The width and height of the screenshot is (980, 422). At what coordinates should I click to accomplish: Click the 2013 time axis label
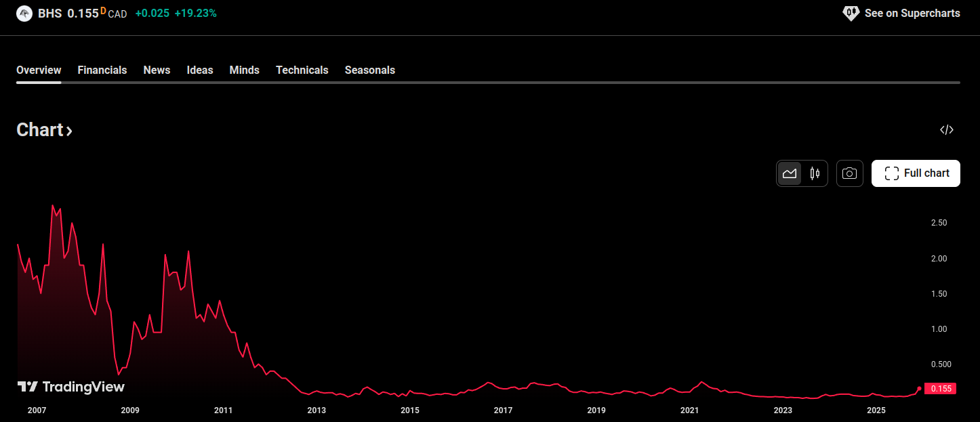point(317,410)
